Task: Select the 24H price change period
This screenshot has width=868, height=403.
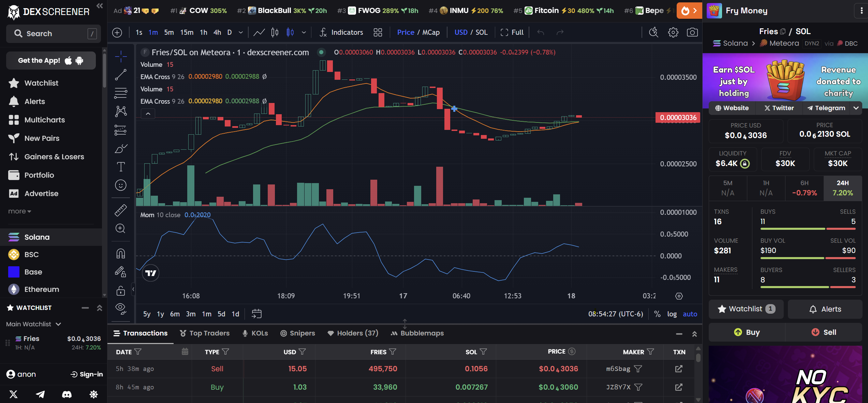Action: (842, 188)
